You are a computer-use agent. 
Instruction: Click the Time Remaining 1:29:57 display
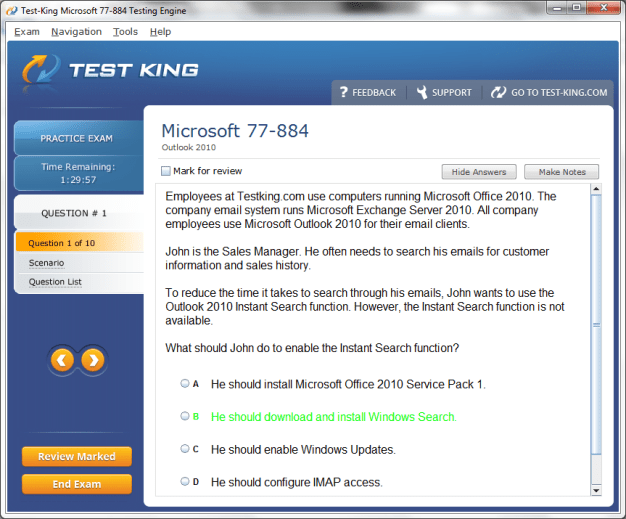[78, 173]
